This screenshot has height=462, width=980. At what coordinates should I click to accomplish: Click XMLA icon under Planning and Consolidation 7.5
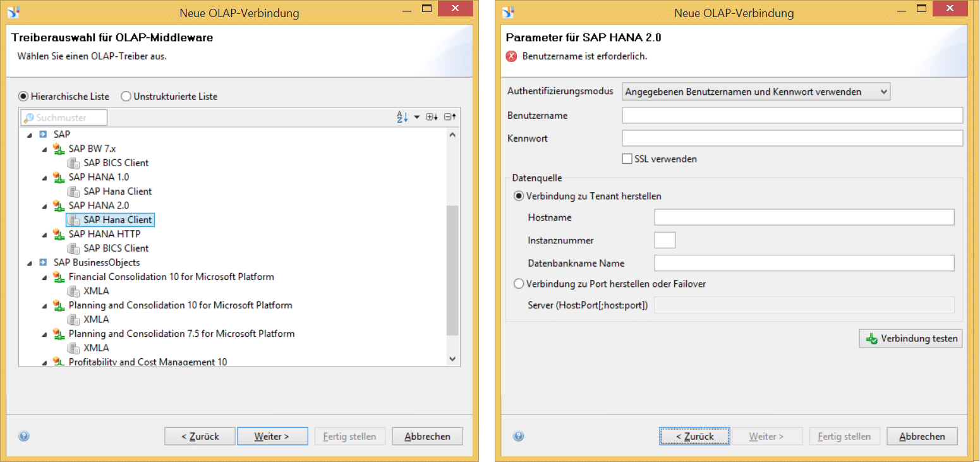point(73,348)
